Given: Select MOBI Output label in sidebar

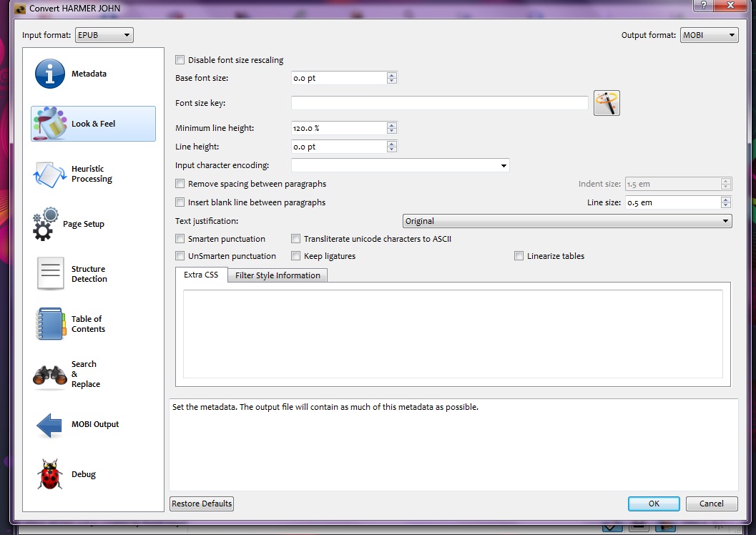Looking at the screenshot, I should click(95, 424).
